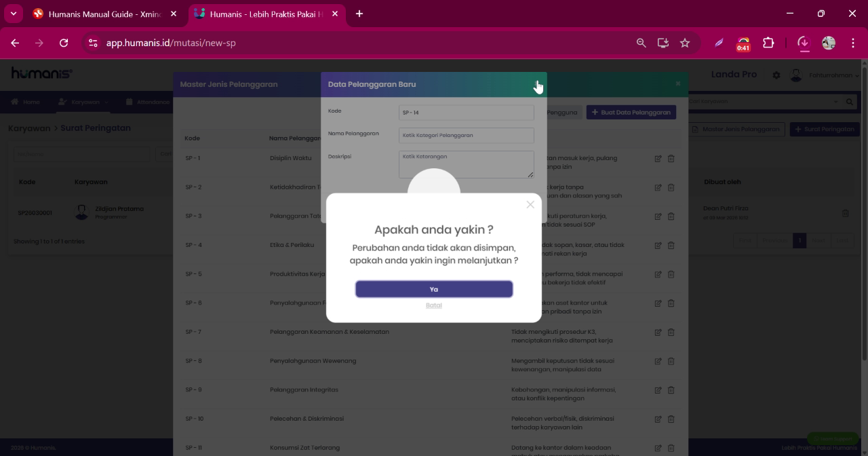Select the row name Pelecehan & Diskriminasi
The image size is (868, 456).
pos(307,419)
